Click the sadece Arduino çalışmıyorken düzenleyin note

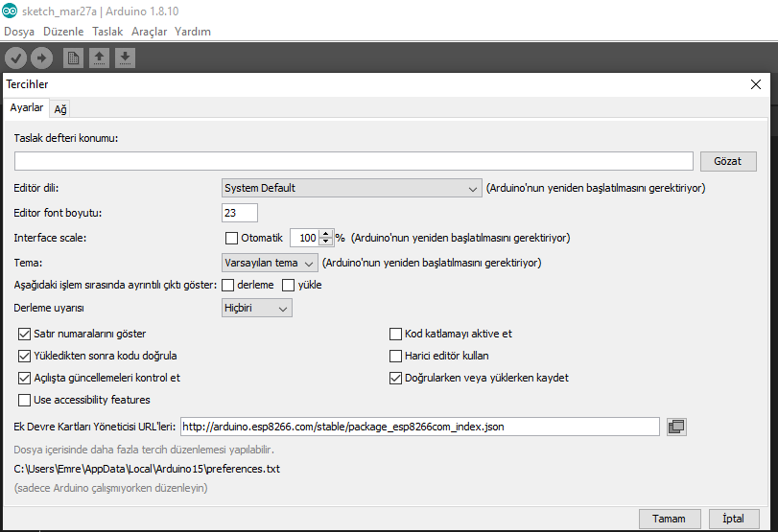coord(110,488)
